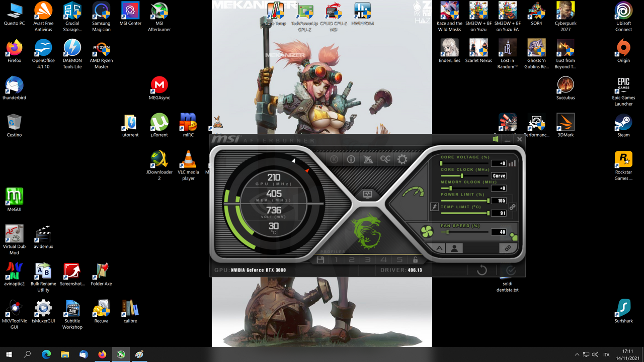Open File Explorer from taskbar
This screenshot has height=362, width=644.
coord(65,354)
